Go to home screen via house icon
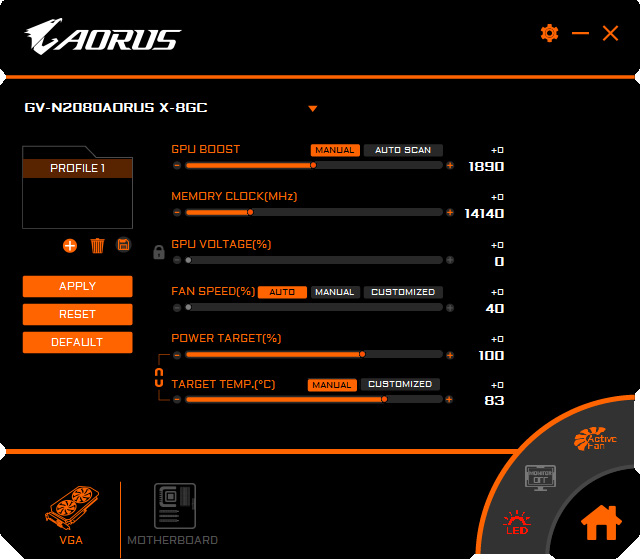The height and width of the screenshot is (559, 640). 601,522
